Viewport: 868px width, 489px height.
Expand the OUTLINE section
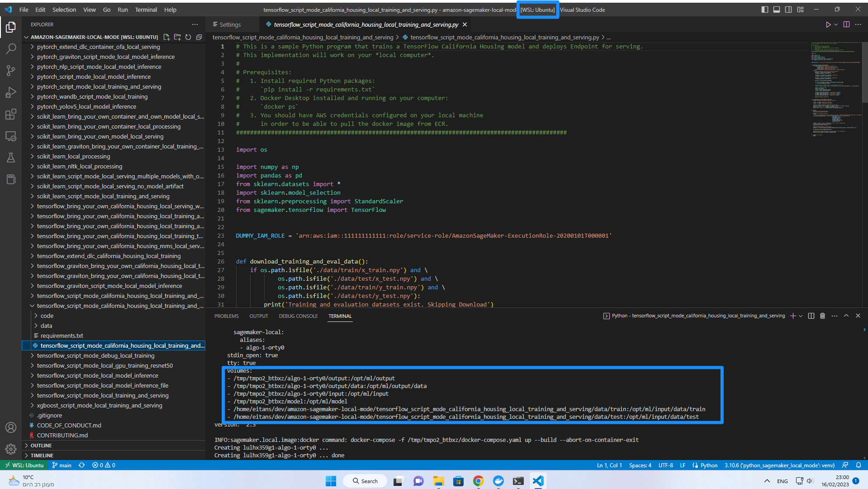(114, 446)
